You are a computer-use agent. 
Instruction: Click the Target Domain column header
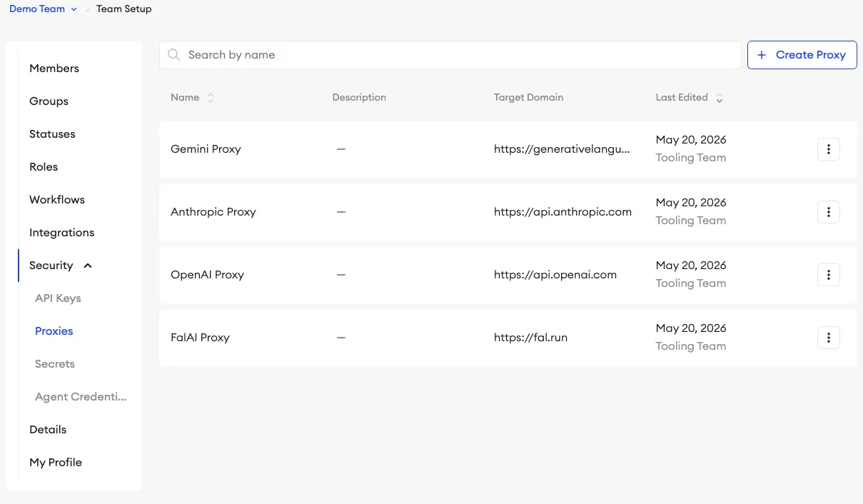coord(528,98)
